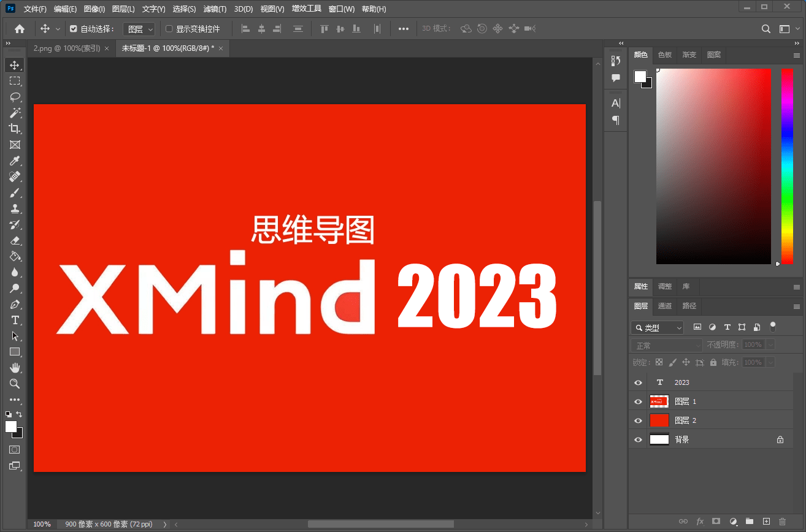Click the Home icon in options bar
Screen dimensions: 806x532
click(x=20, y=29)
